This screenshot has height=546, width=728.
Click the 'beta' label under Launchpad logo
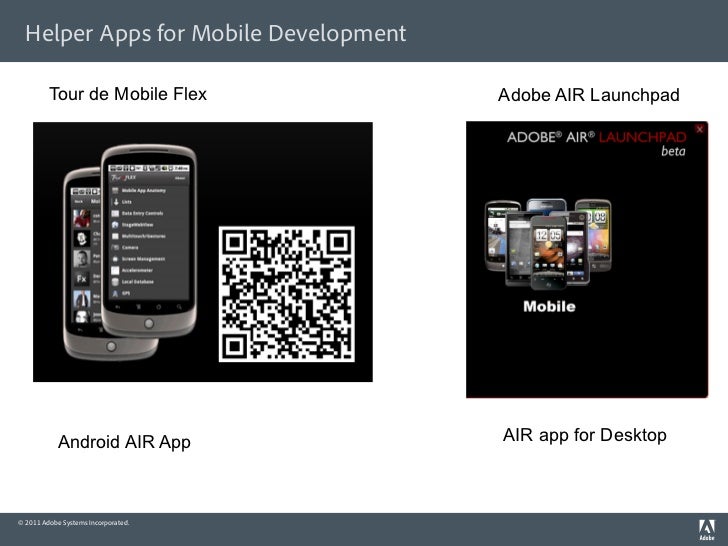[673, 151]
